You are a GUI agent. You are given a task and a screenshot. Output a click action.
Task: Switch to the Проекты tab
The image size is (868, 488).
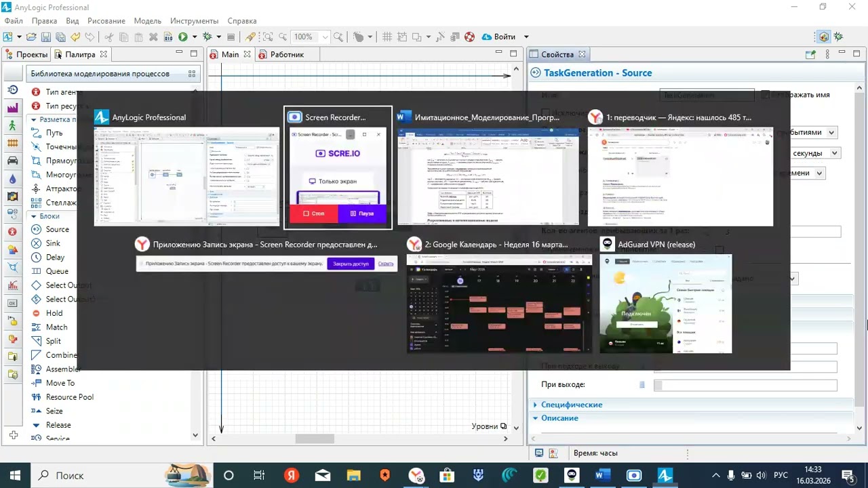click(26, 54)
